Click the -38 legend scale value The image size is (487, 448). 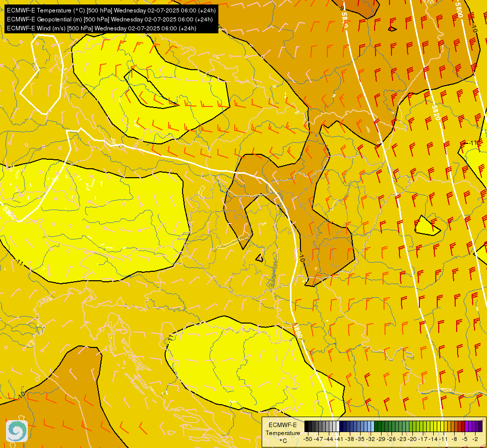click(x=350, y=439)
